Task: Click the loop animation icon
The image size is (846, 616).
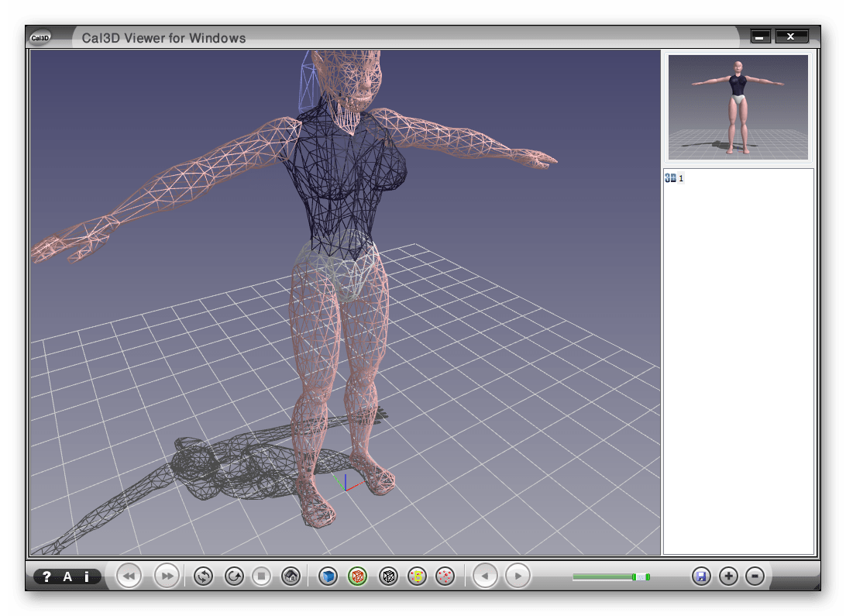Action: (x=204, y=576)
